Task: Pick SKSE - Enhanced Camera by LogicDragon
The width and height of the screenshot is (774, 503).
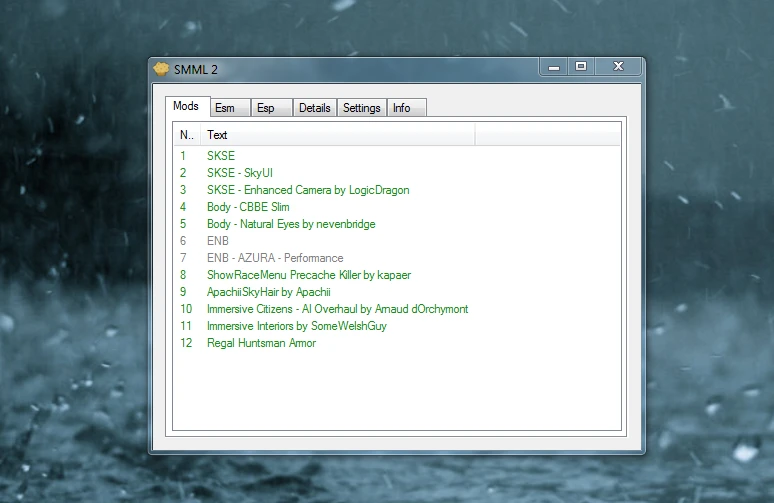Action: pyautogui.click(x=307, y=190)
